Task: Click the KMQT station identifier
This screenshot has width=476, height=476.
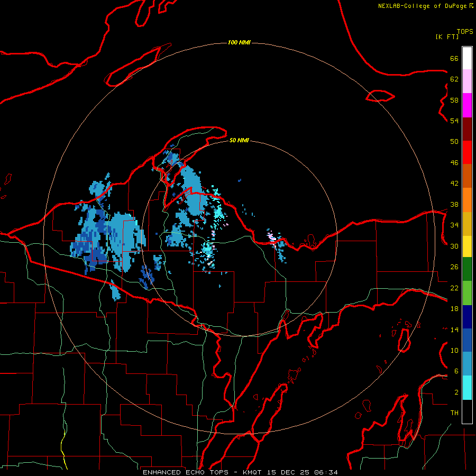Action: [x=253, y=472]
